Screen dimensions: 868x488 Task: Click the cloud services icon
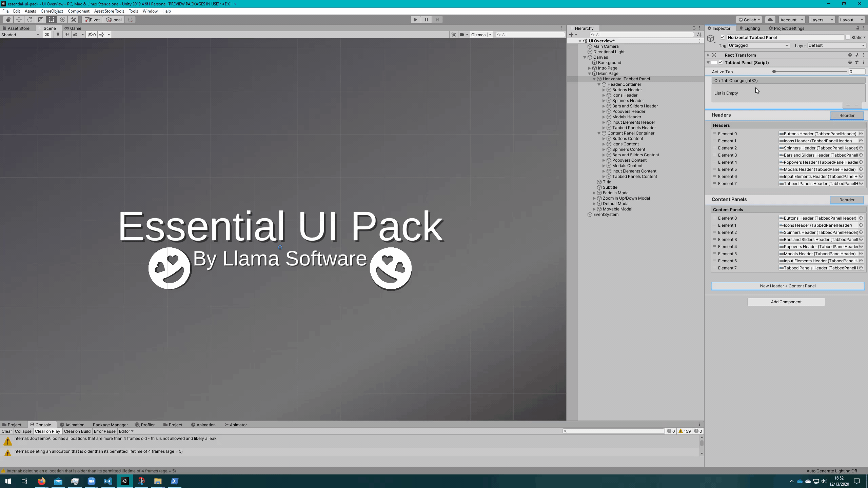770,20
